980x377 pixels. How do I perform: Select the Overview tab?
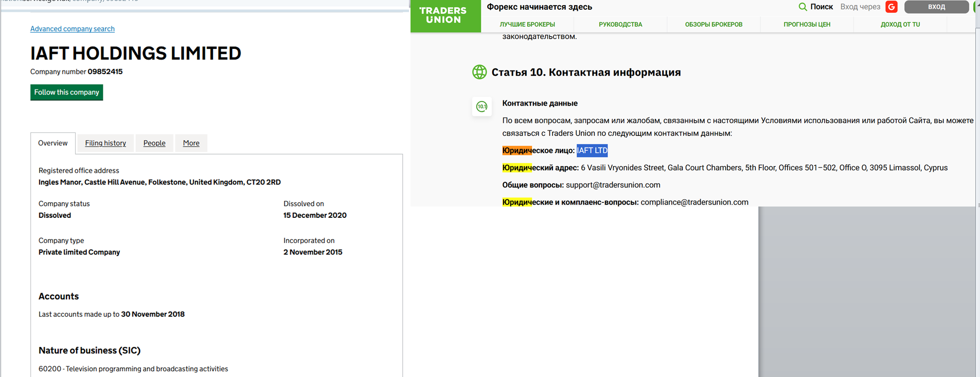coord(52,143)
